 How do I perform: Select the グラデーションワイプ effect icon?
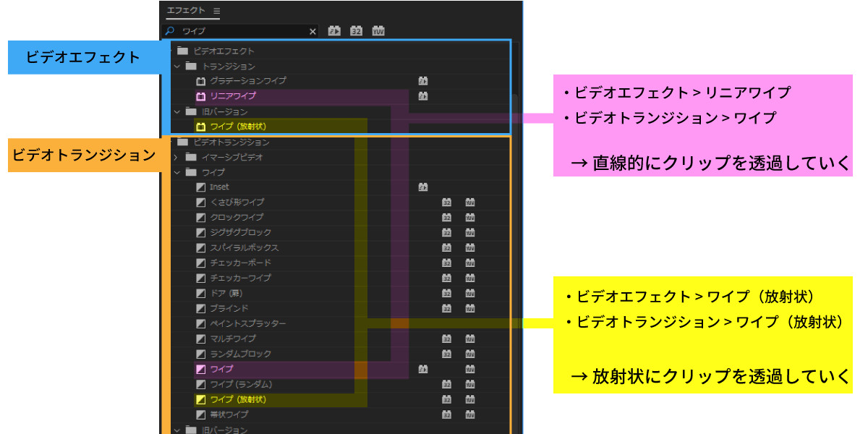pos(201,81)
